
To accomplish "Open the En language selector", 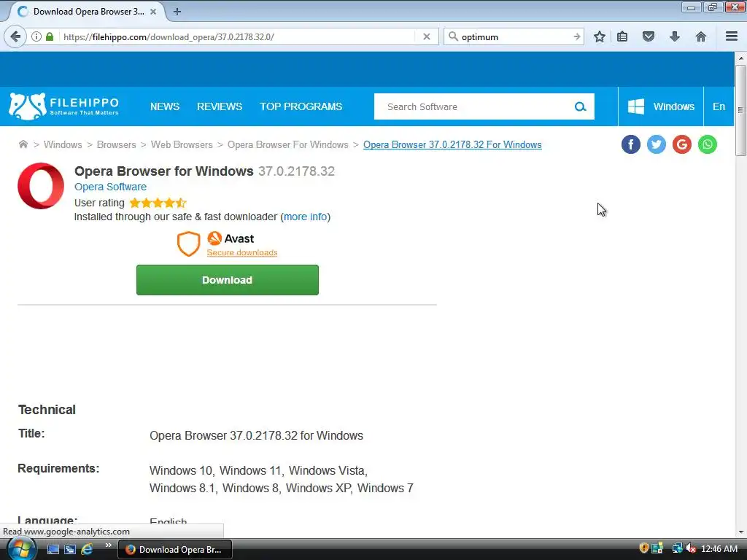I will (719, 106).
